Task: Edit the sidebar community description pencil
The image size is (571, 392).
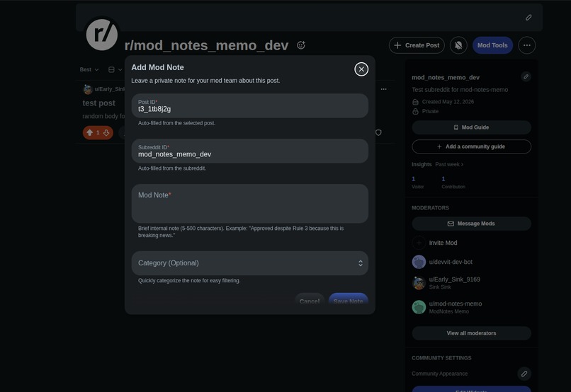Action: 526,76
